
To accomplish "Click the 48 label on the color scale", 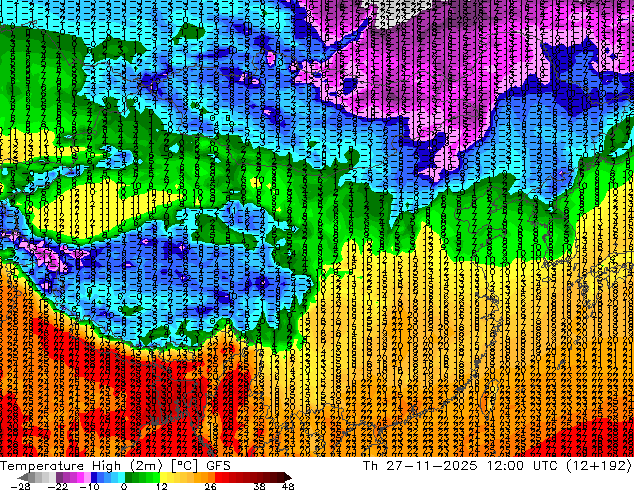I will point(288,486).
